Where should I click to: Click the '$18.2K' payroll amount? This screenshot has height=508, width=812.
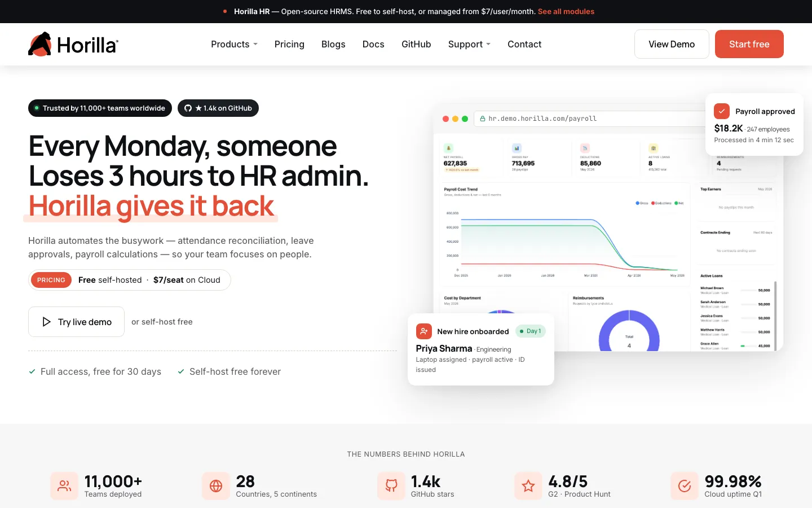coord(729,128)
